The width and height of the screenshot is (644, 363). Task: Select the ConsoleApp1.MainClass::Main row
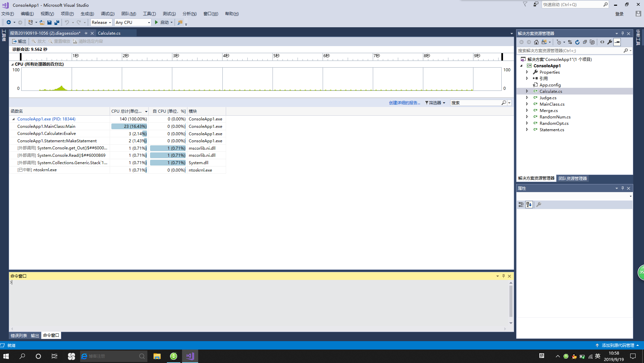117,126
